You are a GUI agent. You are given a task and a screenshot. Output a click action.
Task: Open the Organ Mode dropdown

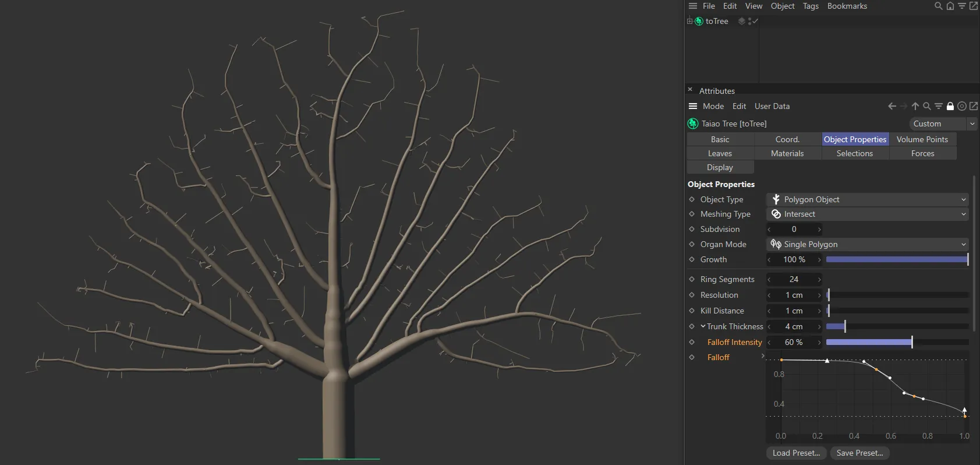click(867, 244)
